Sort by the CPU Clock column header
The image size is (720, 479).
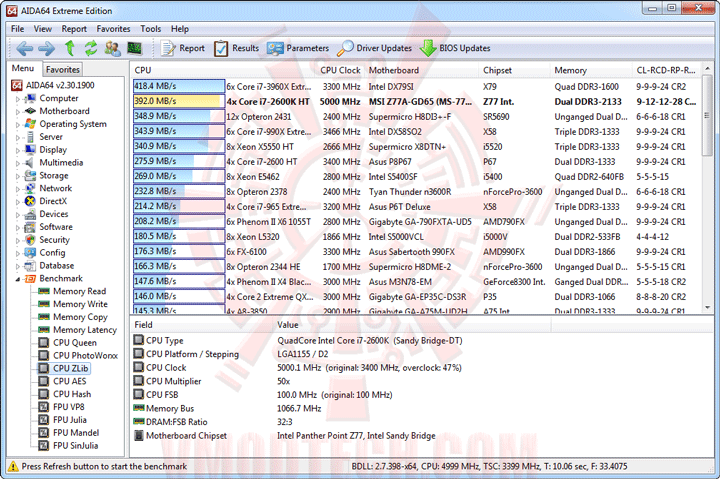[x=340, y=70]
